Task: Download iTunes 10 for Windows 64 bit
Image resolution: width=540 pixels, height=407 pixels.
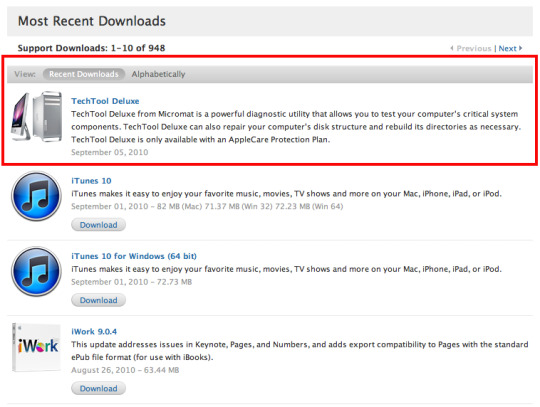Action: pyautogui.click(x=98, y=300)
